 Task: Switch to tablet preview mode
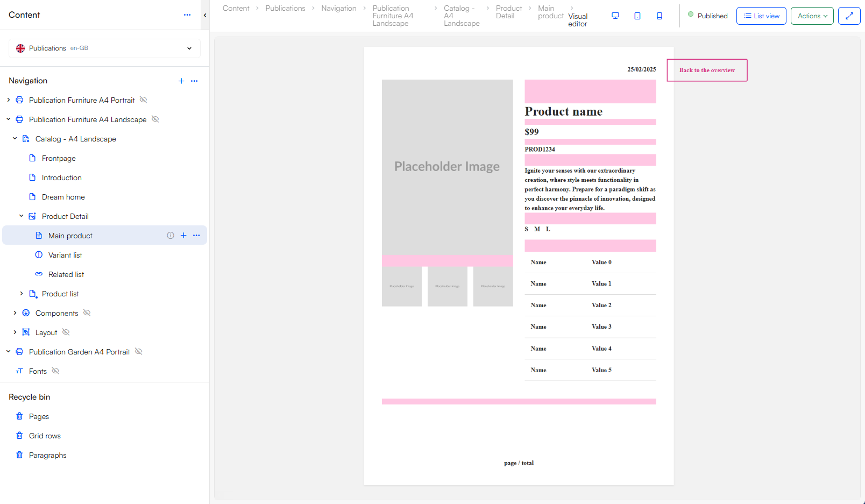pos(637,16)
